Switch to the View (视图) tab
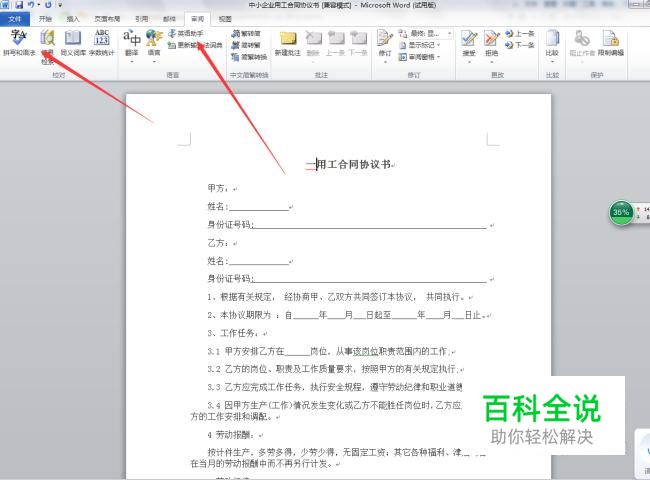This screenshot has width=650, height=480. [x=225, y=19]
